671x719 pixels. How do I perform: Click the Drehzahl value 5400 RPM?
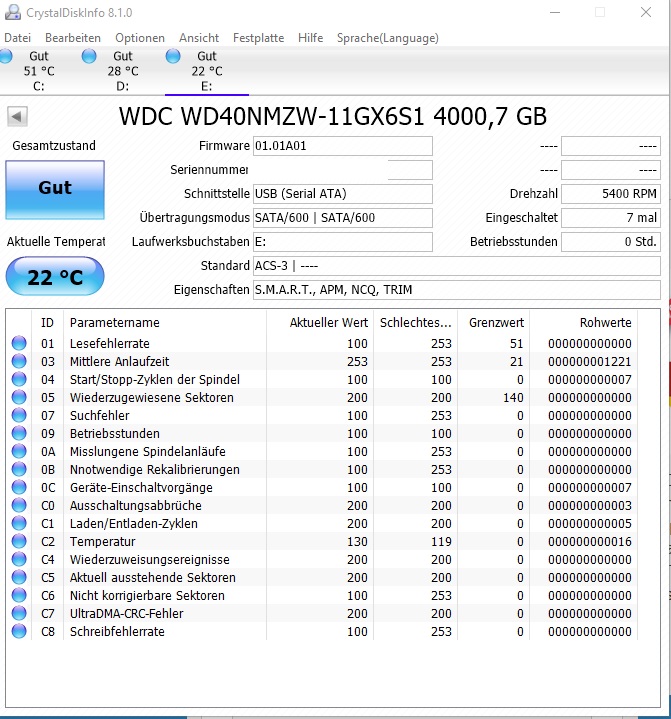(x=611, y=194)
